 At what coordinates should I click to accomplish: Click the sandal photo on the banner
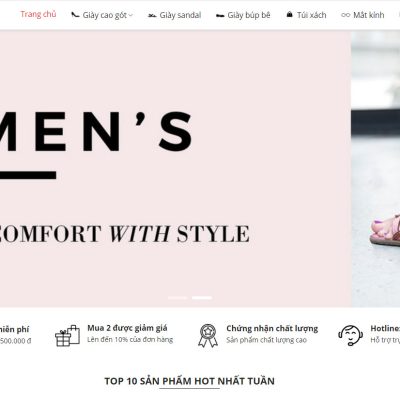376,169
